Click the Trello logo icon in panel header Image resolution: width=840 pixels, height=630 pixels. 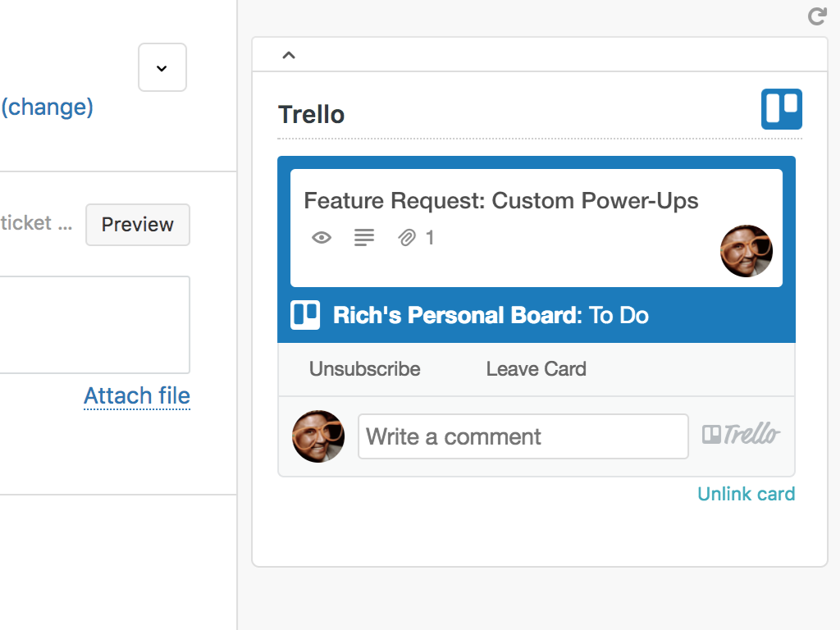tap(781, 108)
